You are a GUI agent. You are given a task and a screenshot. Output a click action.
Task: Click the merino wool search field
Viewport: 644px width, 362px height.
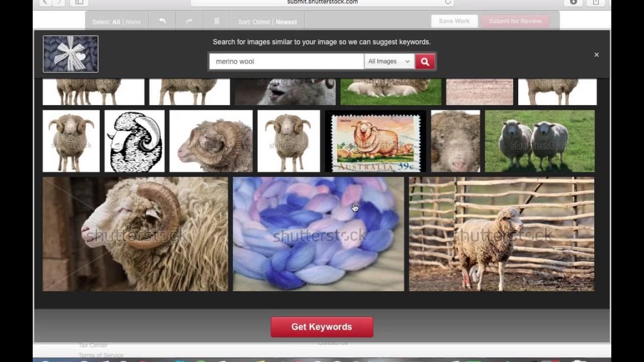tap(286, 61)
